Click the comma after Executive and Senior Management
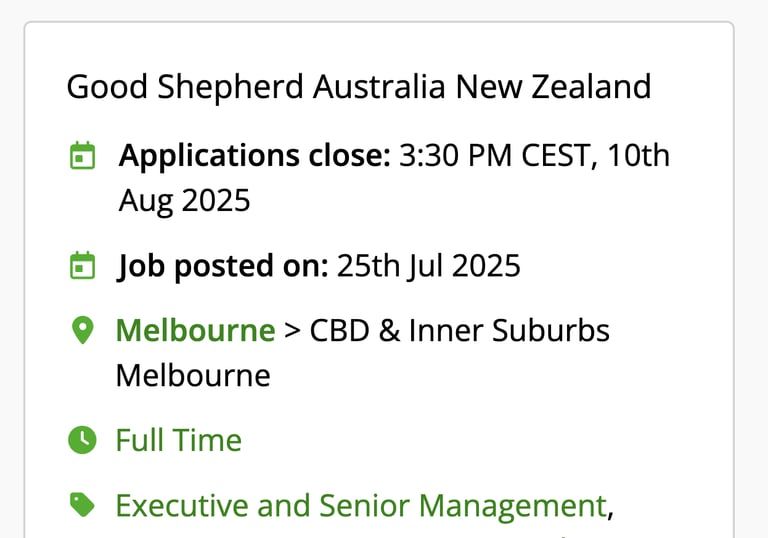 pyautogui.click(x=610, y=507)
